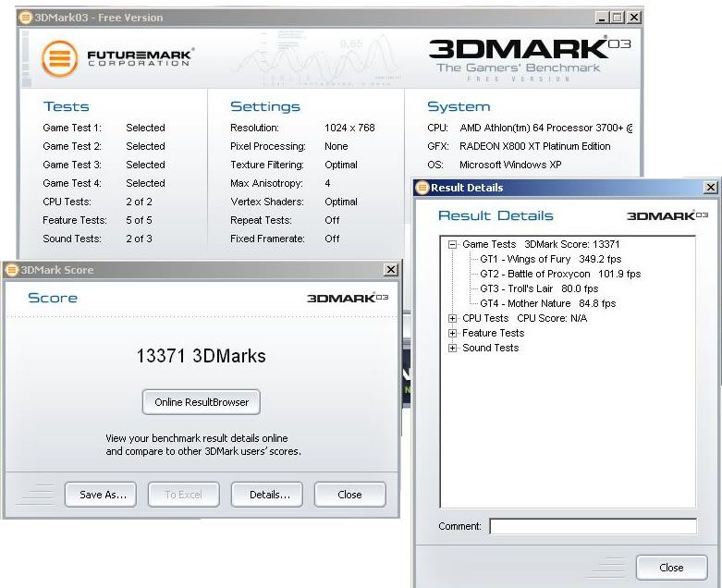Viewport: 722px width, 588px height.
Task: Open the Online ResultBrowser
Action: point(202,402)
